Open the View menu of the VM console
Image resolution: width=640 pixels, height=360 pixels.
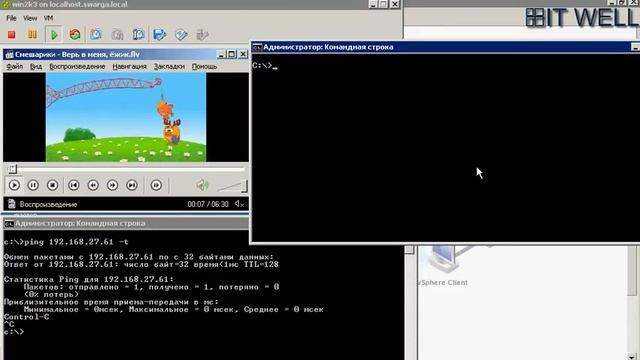pos(30,18)
